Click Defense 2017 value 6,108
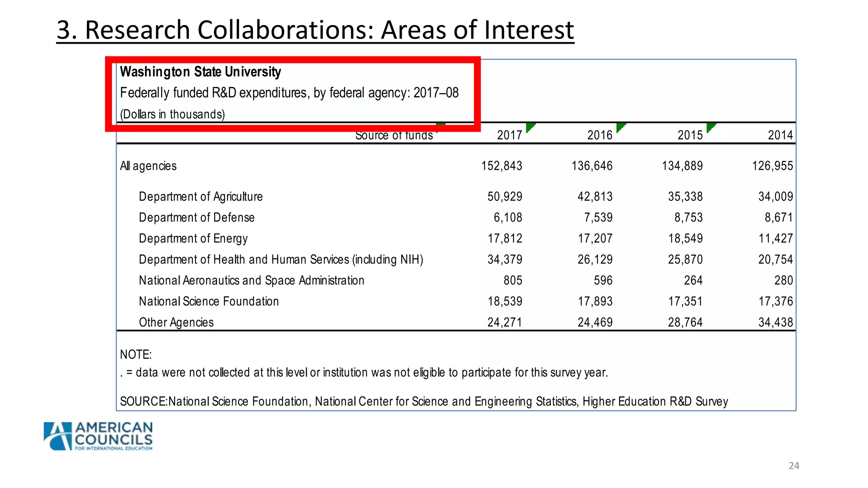The image size is (868, 488). click(x=508, y=217)
